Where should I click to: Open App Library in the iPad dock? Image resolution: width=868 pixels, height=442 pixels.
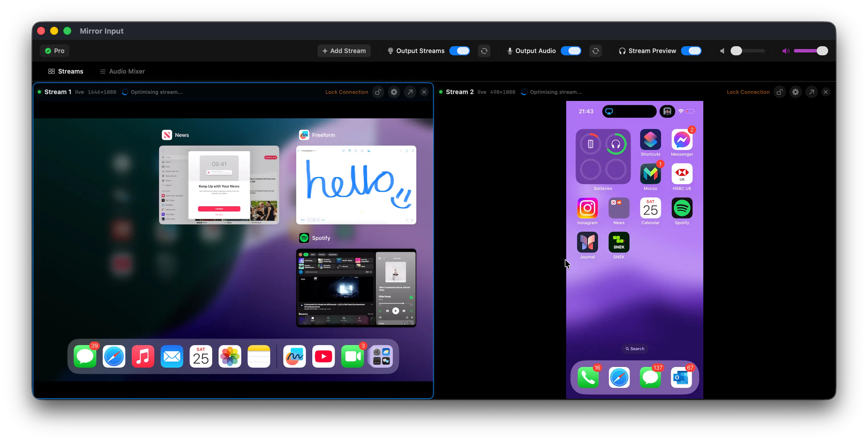point(382,356)
